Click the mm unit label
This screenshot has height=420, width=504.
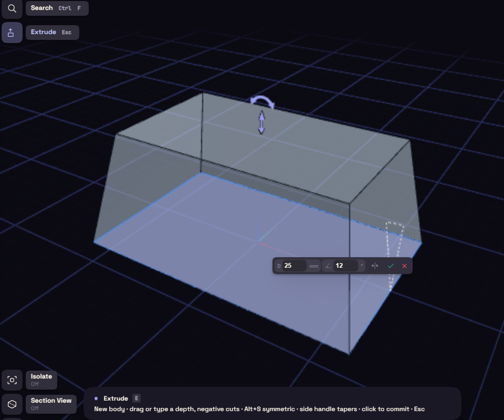point(314,266)
